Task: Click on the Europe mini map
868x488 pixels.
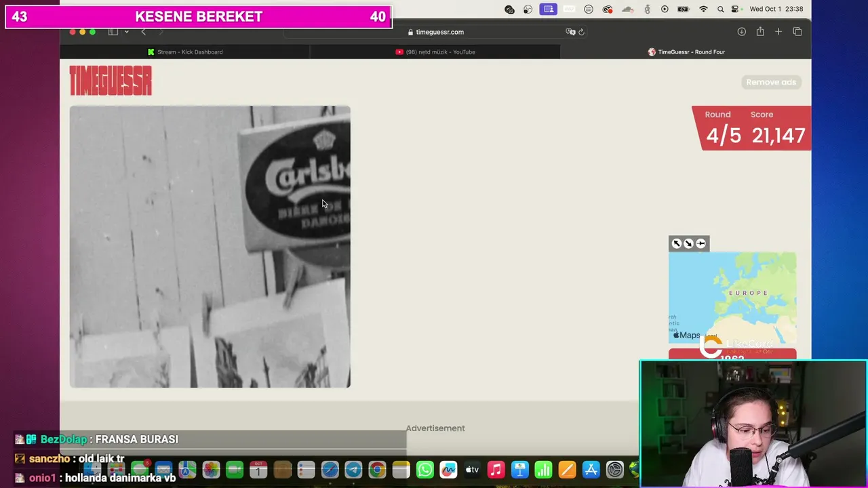Action: (x=732, y=298)
